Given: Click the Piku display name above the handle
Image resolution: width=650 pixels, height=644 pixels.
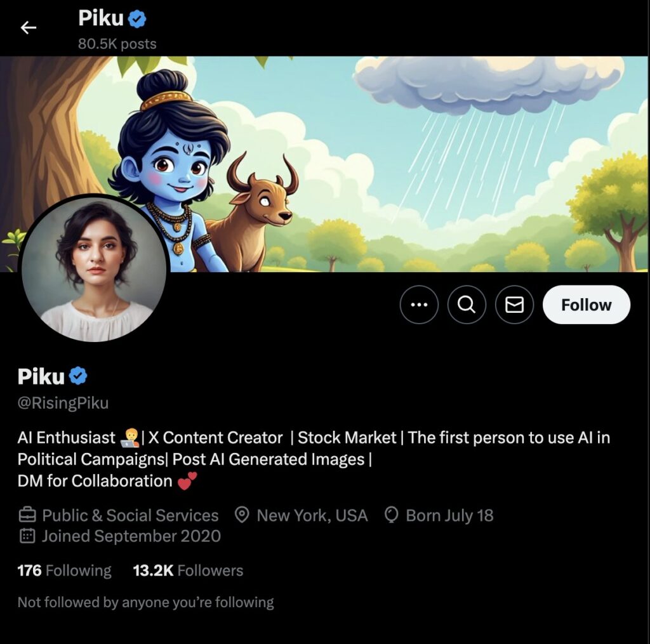Looking at the screenshot, I should 41,376.
